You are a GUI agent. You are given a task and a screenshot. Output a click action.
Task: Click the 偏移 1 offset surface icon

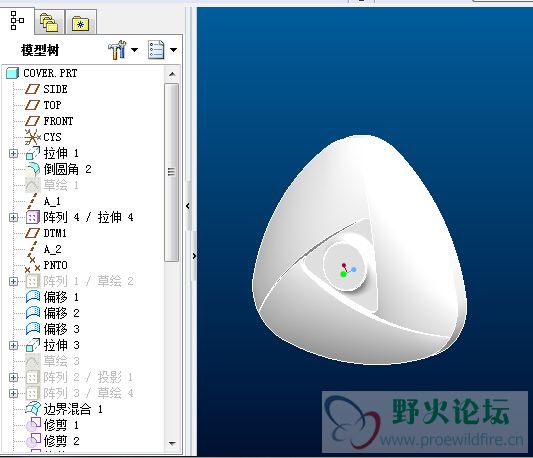[33, 297]
